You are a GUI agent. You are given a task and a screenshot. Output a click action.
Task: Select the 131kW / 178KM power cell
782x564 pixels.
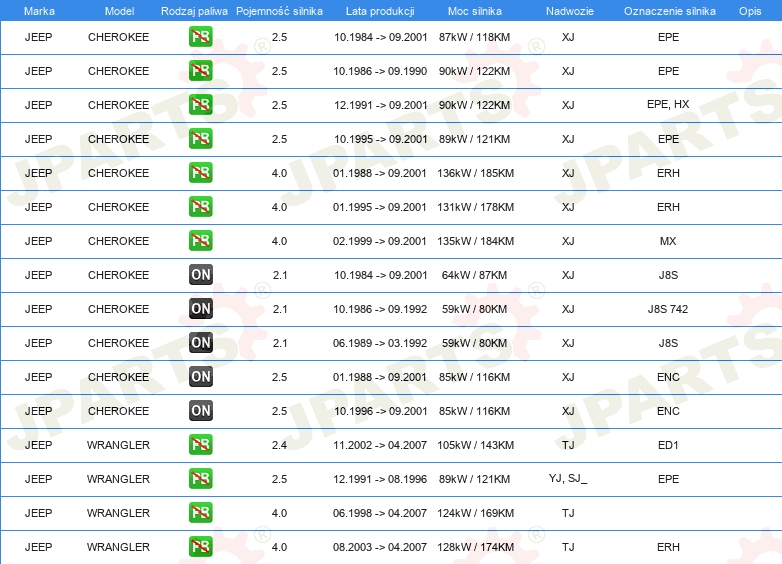[x=475, y=207]
